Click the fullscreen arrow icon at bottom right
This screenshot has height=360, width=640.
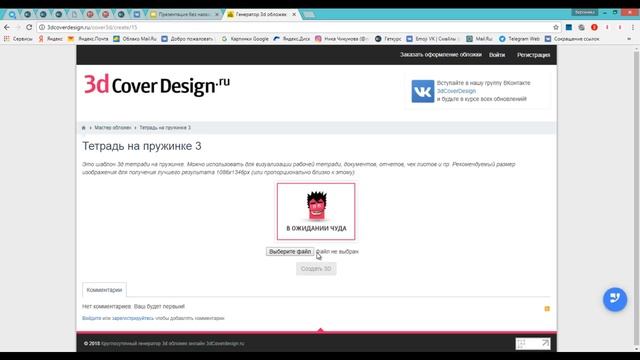(x=545, y=343)
